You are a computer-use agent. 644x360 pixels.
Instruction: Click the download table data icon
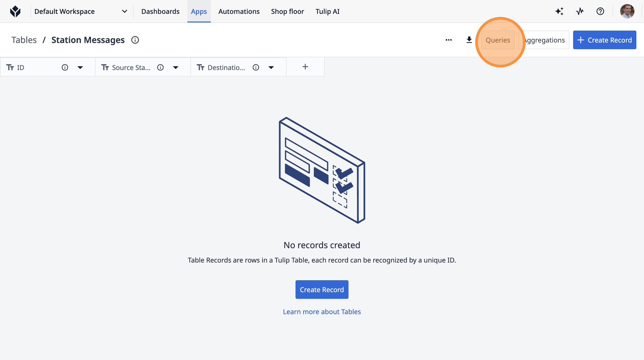(x=469, y=40)
